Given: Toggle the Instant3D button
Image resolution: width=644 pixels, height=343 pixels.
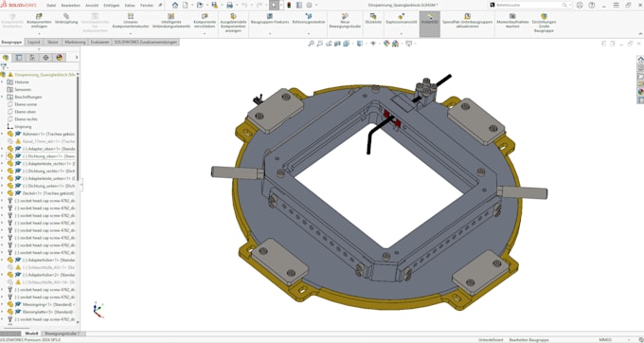Looking at the screenshot, I should tap(430, 24).
